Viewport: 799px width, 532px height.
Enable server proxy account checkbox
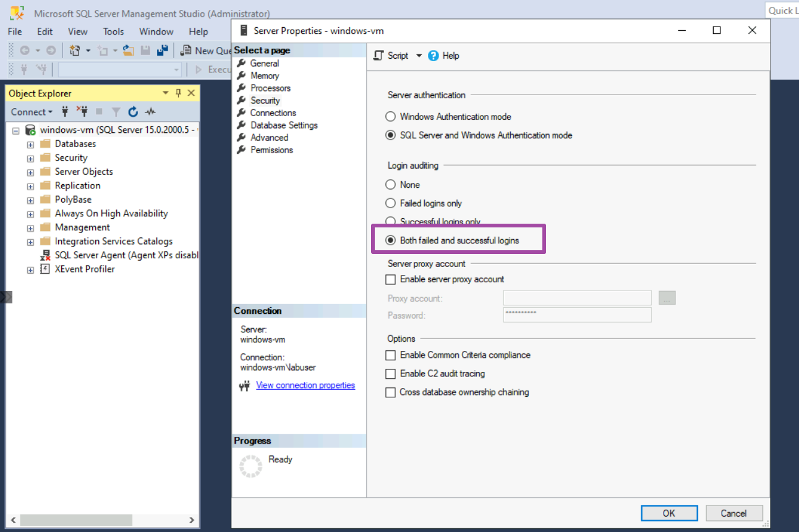[x=390, y=279]
